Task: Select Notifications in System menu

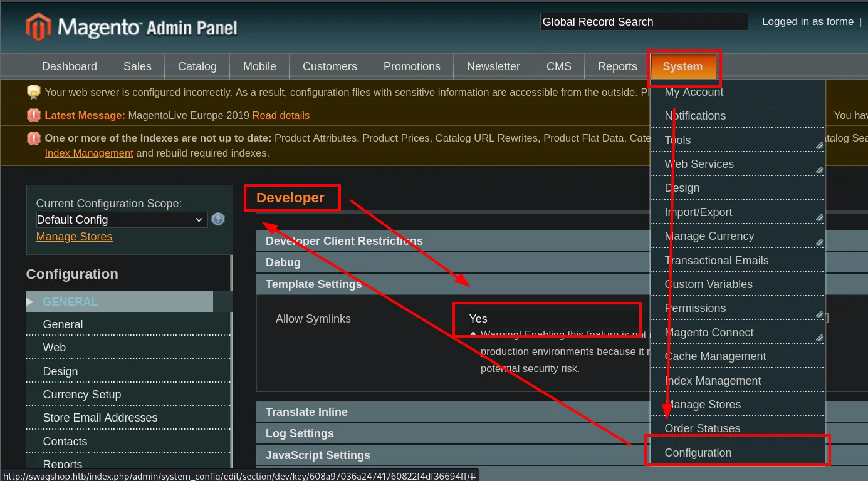Action: point(737,116)
